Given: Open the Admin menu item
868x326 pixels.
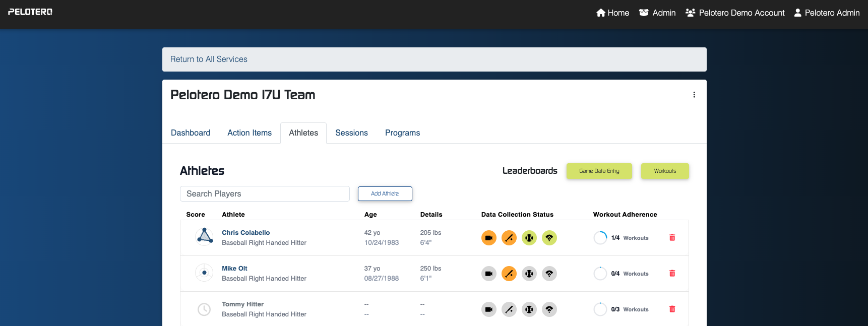Looking at the screenshot, I should [x=657, y=13].
